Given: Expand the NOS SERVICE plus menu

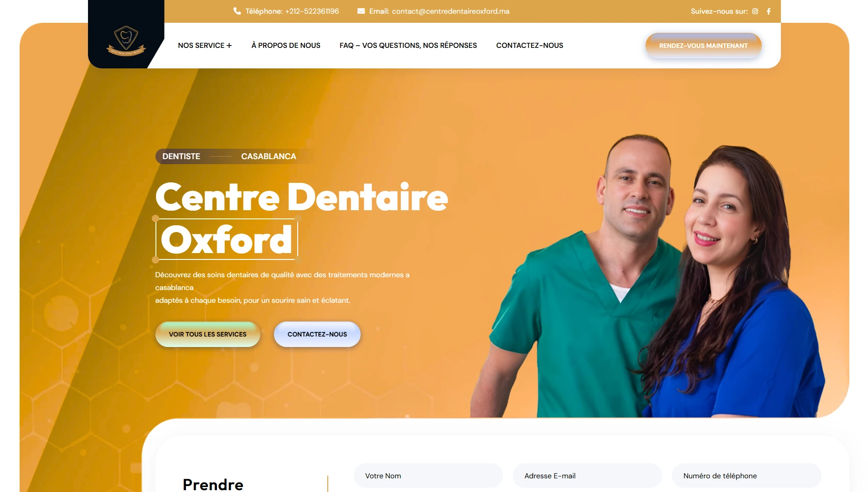Looking at the screenshot, I should coord(205,46).
